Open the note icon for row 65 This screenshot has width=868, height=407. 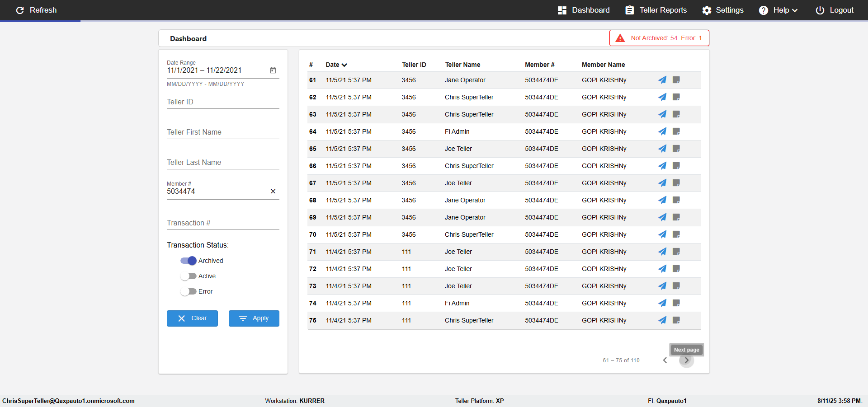[x=676, y=149]
